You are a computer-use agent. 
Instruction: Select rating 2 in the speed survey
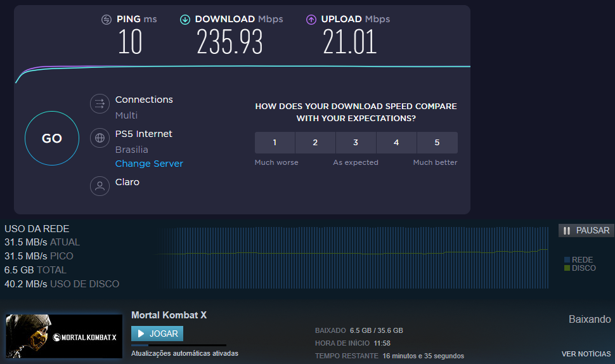click(315, 143)
